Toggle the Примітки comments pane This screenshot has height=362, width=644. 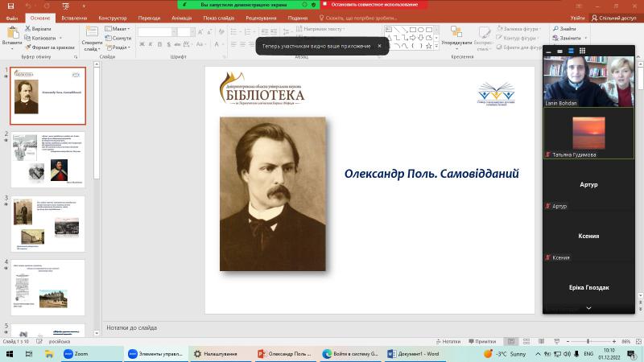click(x=482, y=341)
